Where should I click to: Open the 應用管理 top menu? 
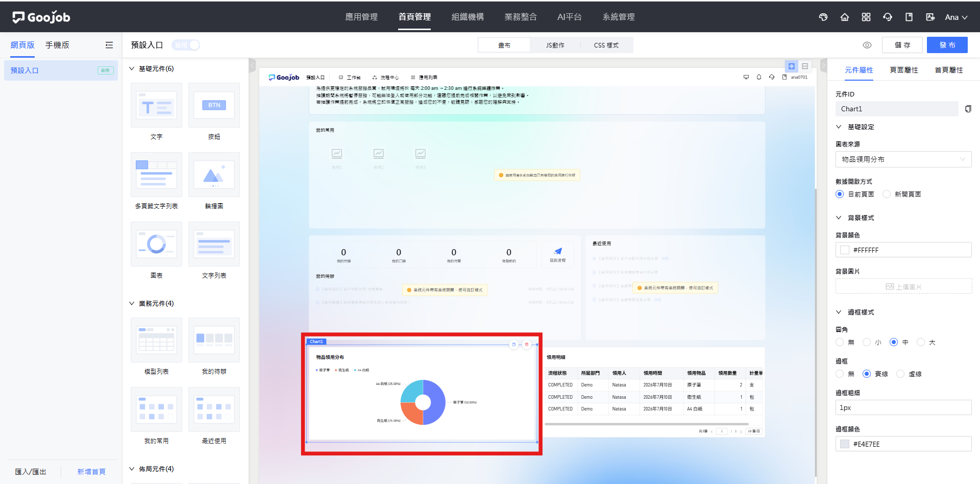coord(361,17)
